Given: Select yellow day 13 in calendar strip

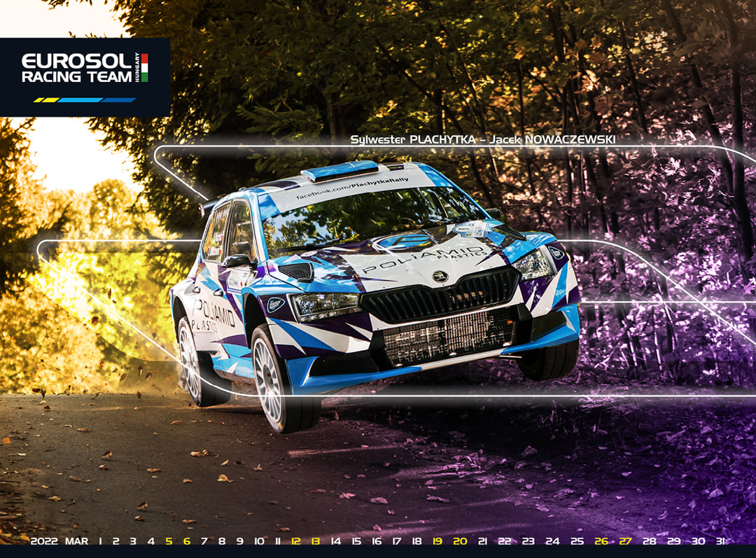Looking at the screenshot, I should click(x=316, y=541).
